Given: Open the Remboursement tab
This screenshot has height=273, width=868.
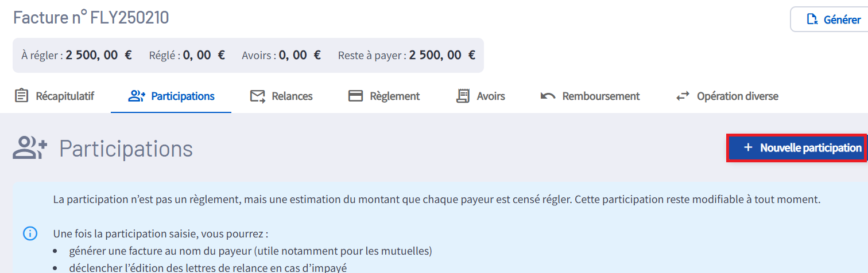Looking at the screenshot, I should [x=601, y=96].
